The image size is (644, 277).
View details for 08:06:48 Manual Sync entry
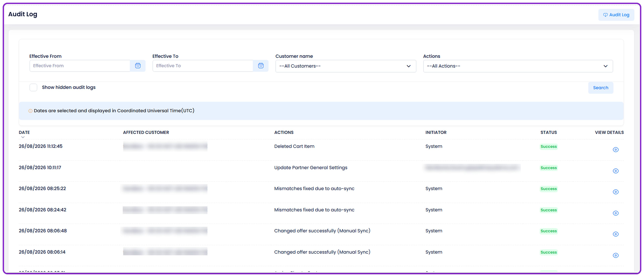615,234
